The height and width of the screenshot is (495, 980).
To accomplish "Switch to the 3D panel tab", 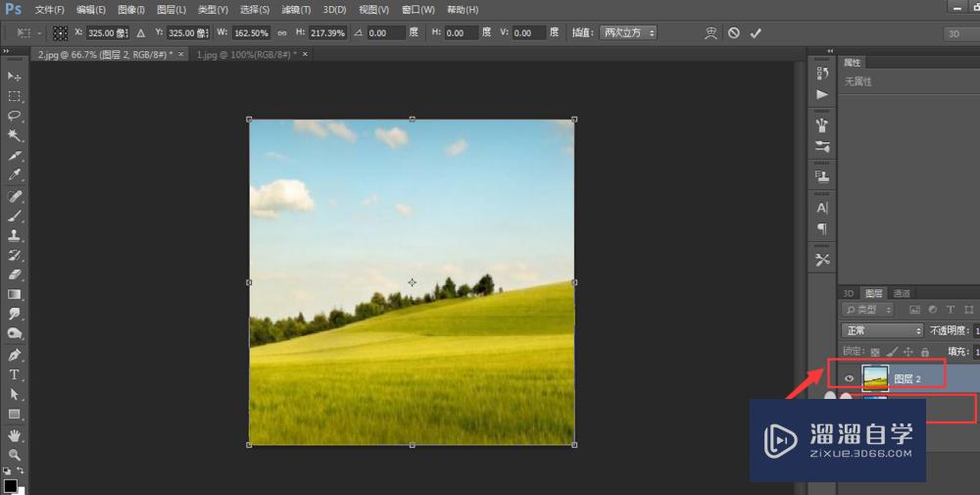I will click(x=848, y=293).
